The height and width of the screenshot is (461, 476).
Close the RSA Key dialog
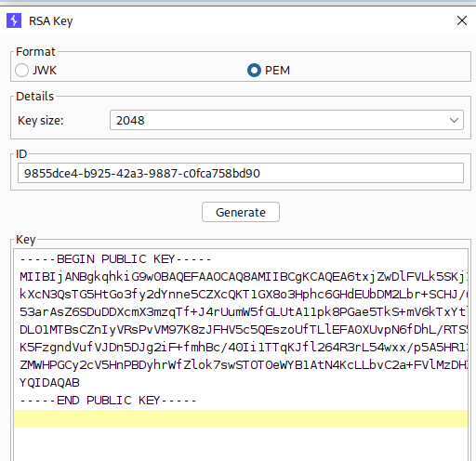point(462,20)
